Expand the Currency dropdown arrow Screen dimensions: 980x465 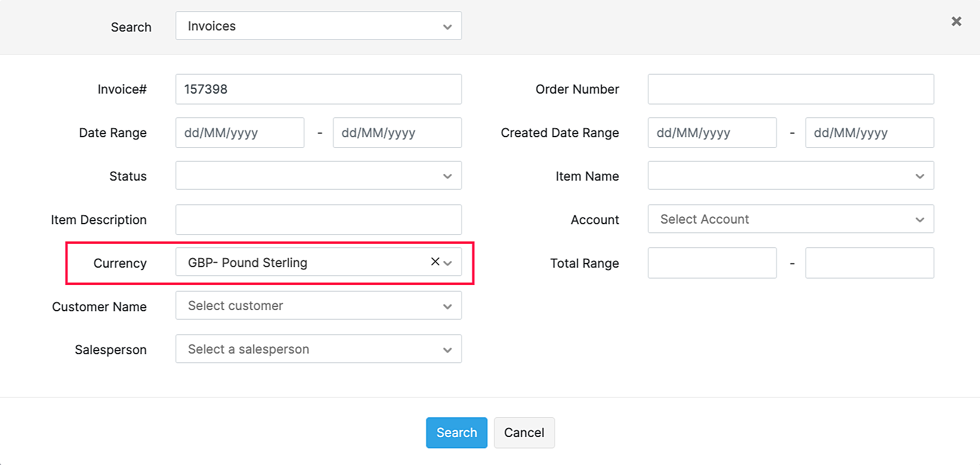coord(449,263)
